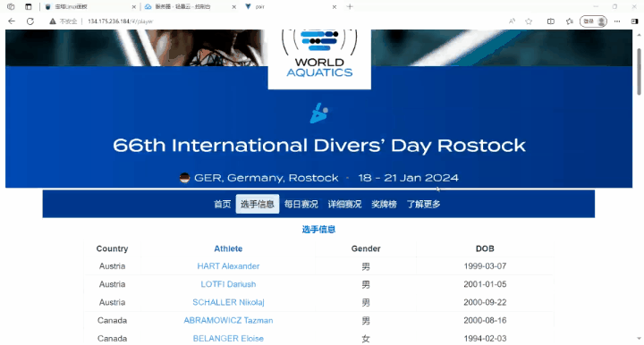Open athlete BELANGER Eloise link

tap(228, 339)
